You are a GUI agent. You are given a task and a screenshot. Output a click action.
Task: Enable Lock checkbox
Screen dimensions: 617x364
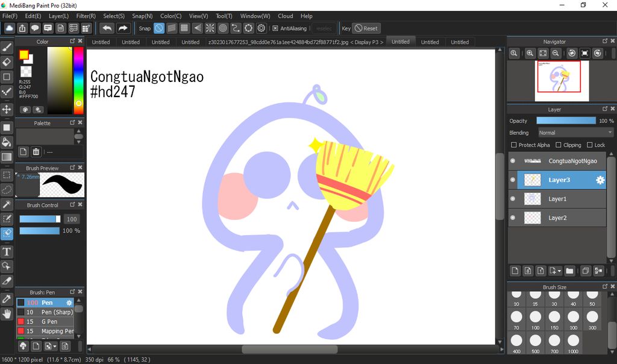[589, 145]
